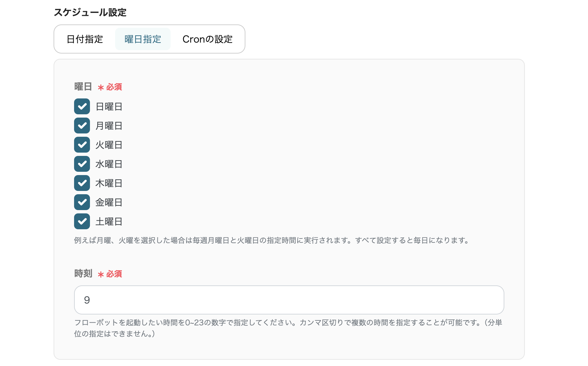Click the hint text starting 例えば月曜
This screenshot has height=366, width=588.
[272, 240]
